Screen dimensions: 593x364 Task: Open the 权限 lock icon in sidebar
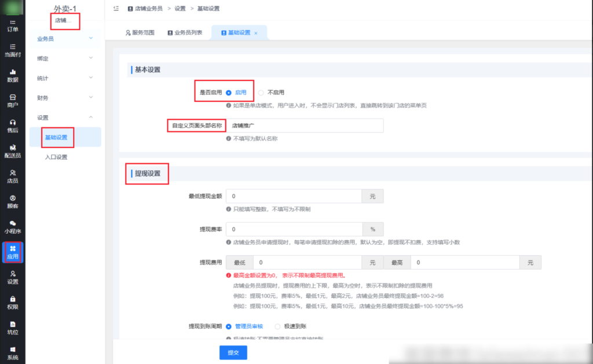(12, 302)
